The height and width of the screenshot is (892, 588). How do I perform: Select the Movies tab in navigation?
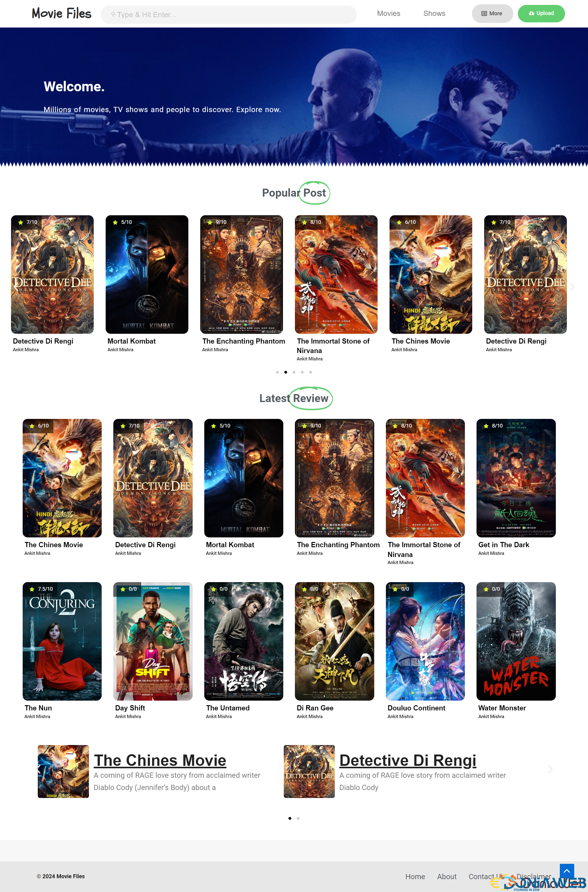pyautogui.click(x=388, y=13)
